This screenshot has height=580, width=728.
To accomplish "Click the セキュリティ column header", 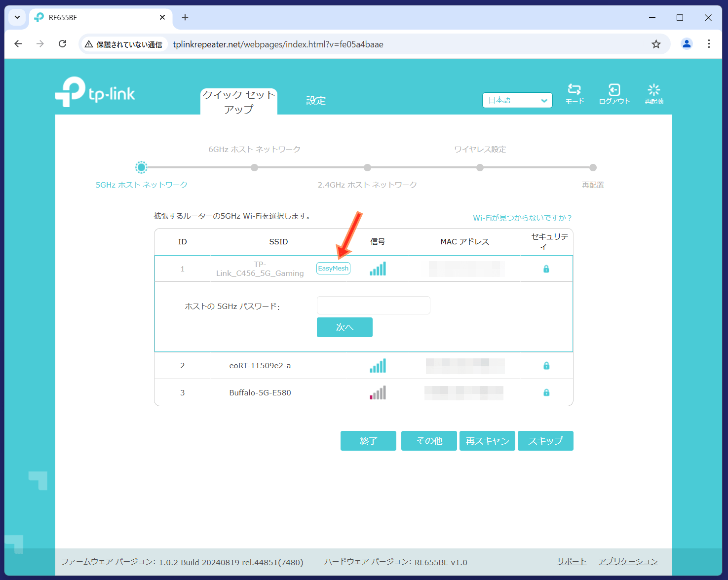I will tap(549, 241).
